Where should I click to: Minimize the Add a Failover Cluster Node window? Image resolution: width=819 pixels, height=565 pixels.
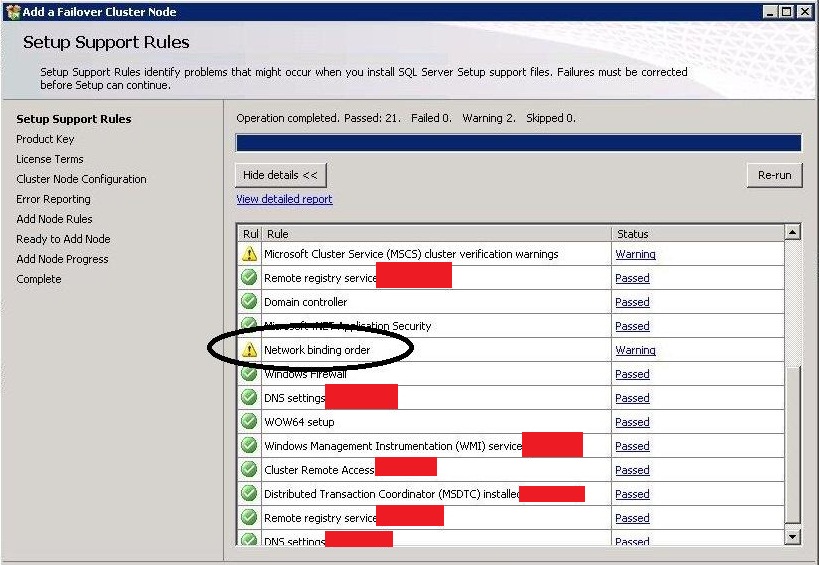[x=770, y=11]
